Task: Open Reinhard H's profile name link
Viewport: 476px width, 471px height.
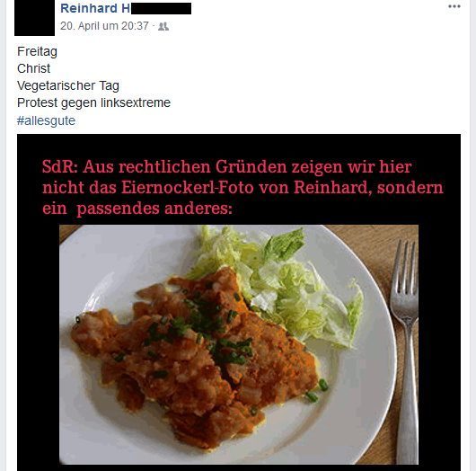Action: click(95, 8)
